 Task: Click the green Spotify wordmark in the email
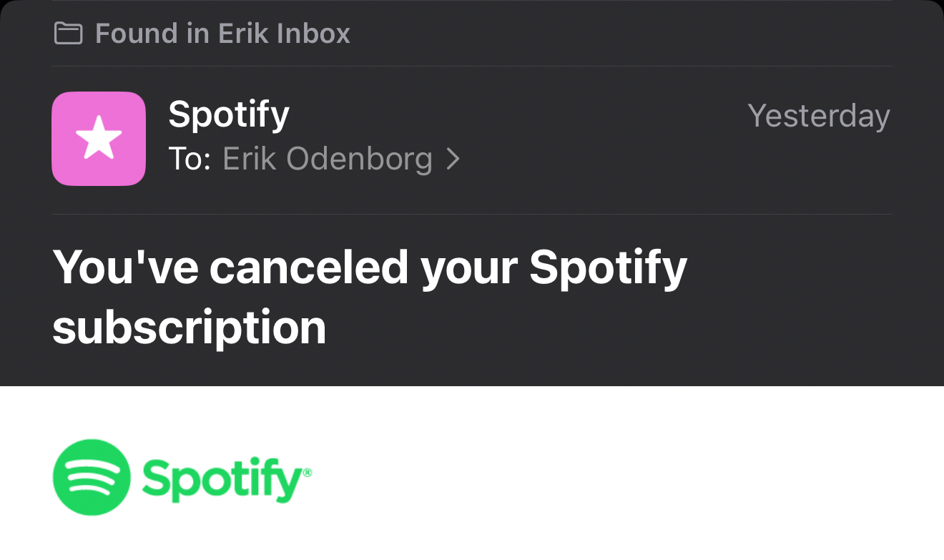tap(222, 479)
